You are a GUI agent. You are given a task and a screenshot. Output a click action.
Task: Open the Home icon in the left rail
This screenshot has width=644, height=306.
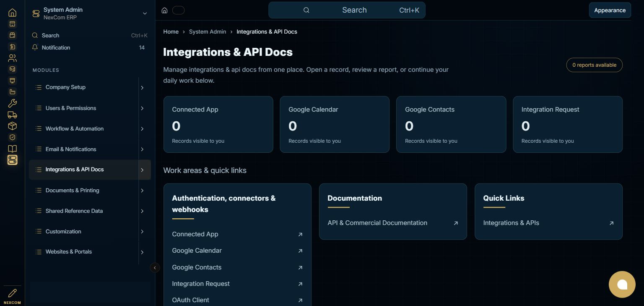(x=12, y=13)
